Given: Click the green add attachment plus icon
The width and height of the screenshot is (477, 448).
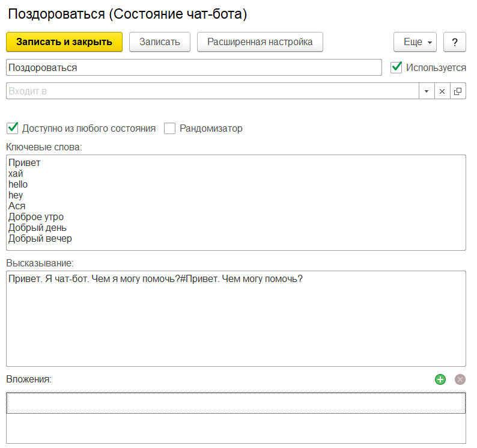Looking at the screenshot, I should [x=440, y=379].
